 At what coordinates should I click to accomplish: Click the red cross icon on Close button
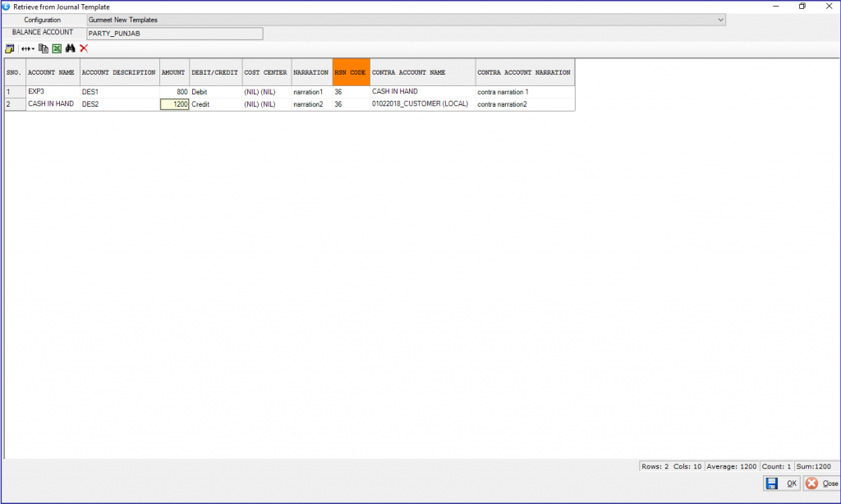(812, 483)
